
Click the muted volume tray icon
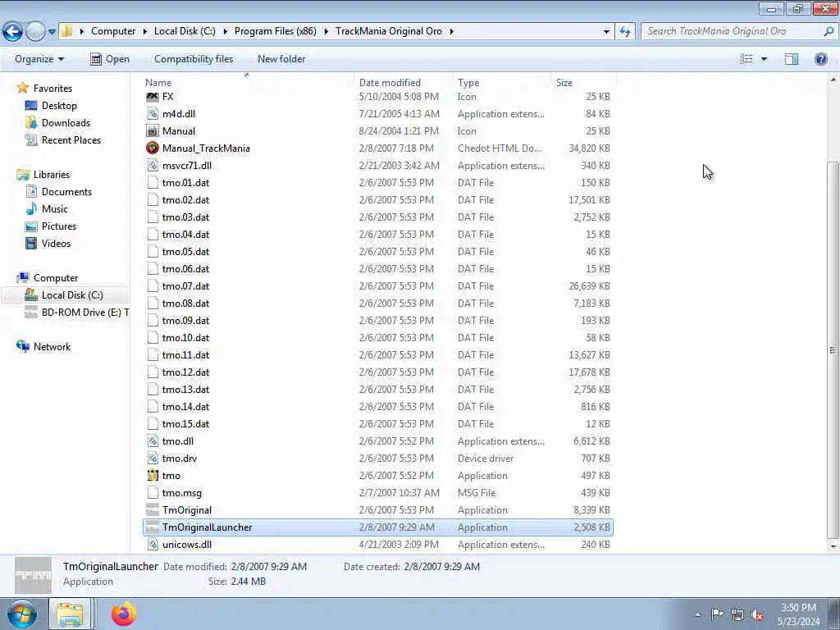pos(757,614)
